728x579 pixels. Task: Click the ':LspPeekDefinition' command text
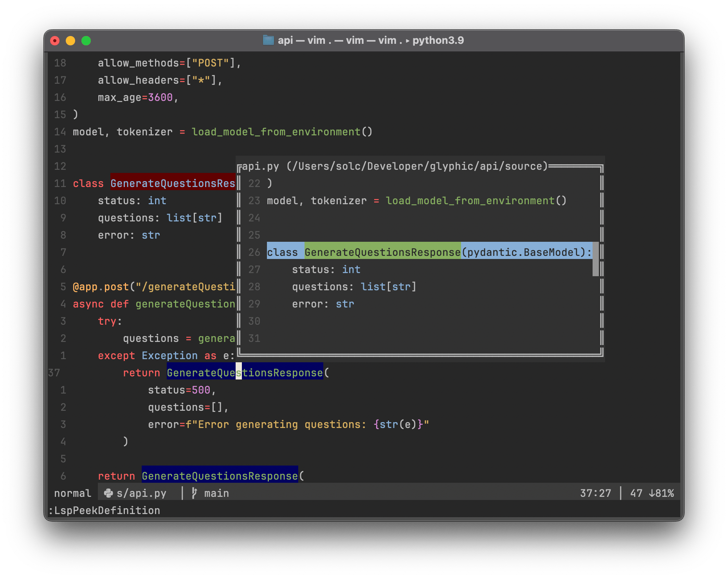tap(104, 511)
